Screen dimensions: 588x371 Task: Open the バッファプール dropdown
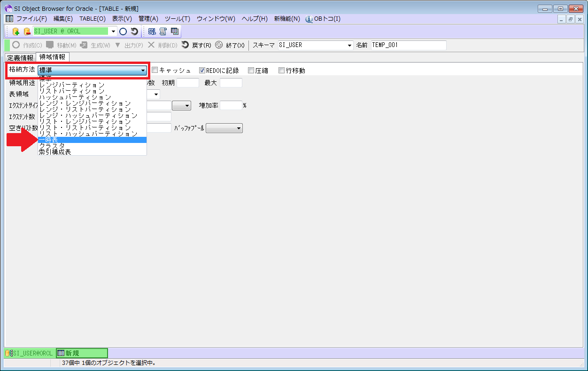239,128
